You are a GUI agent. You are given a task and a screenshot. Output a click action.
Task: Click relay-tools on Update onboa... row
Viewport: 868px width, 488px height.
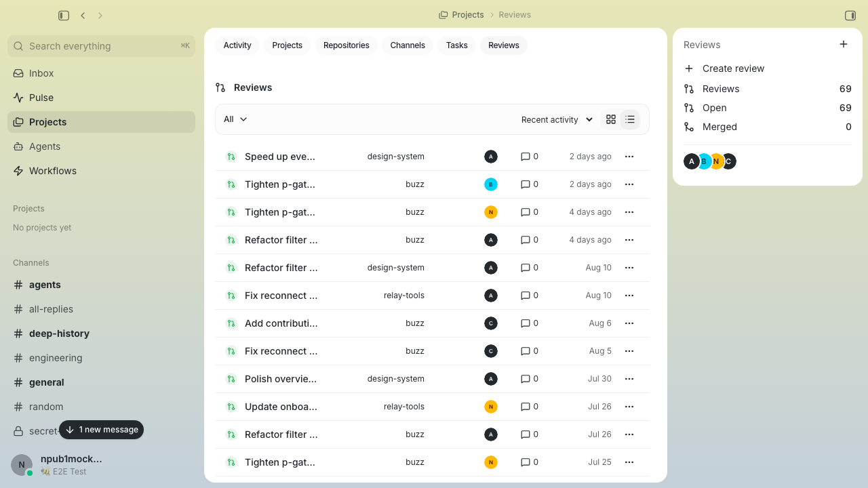404,407
